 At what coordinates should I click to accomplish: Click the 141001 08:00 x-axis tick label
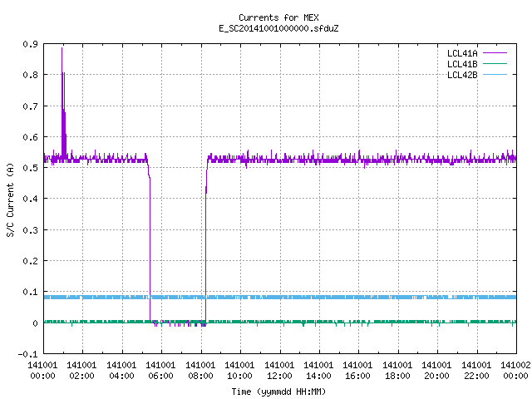200,371
